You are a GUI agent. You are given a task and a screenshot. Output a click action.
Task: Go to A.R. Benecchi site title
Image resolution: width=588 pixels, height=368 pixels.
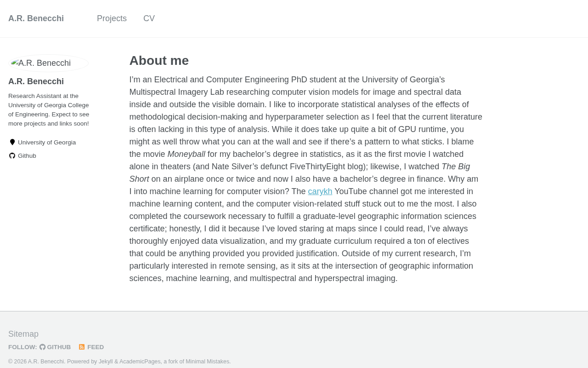pos(36,18)
